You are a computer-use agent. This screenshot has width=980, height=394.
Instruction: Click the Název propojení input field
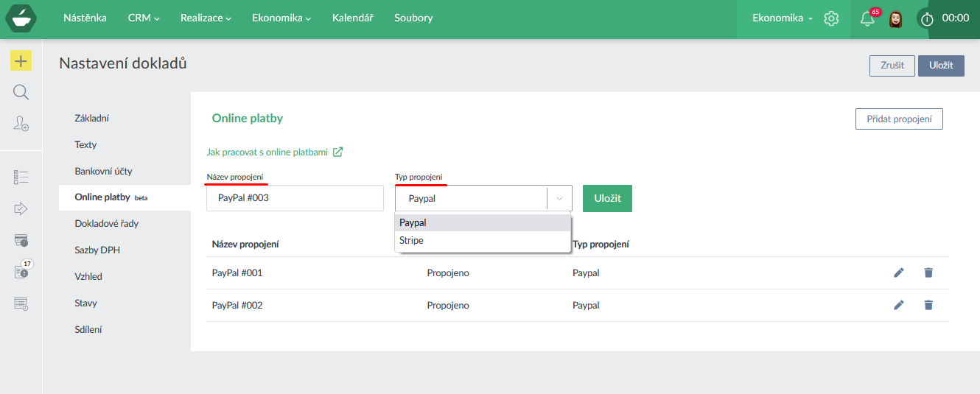295,198
